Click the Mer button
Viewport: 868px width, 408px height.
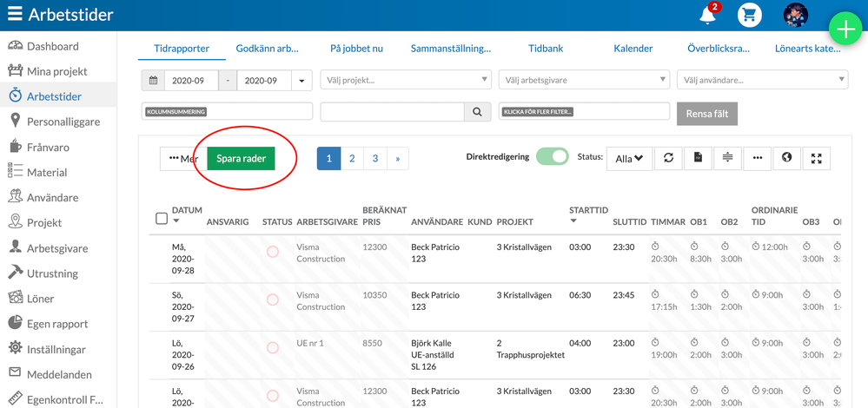(184, 159)
